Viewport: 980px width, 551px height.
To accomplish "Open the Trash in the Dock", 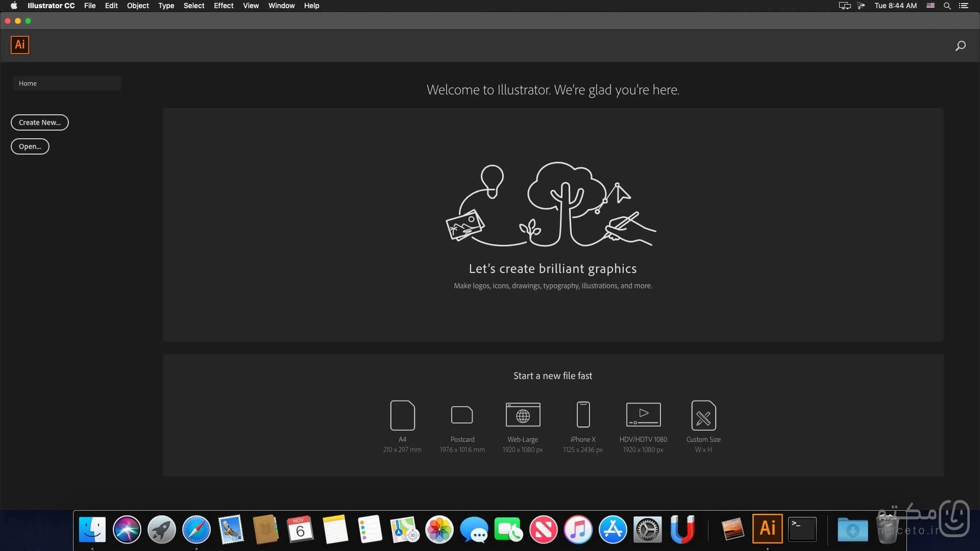I will (887, 530).
